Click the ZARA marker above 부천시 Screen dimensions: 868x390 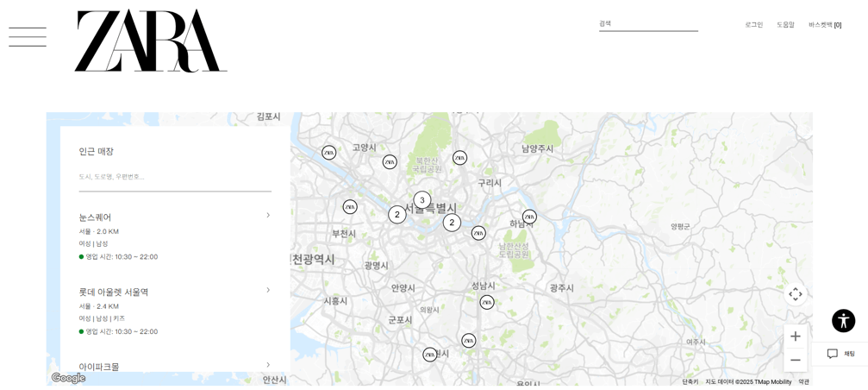point(350,207)
